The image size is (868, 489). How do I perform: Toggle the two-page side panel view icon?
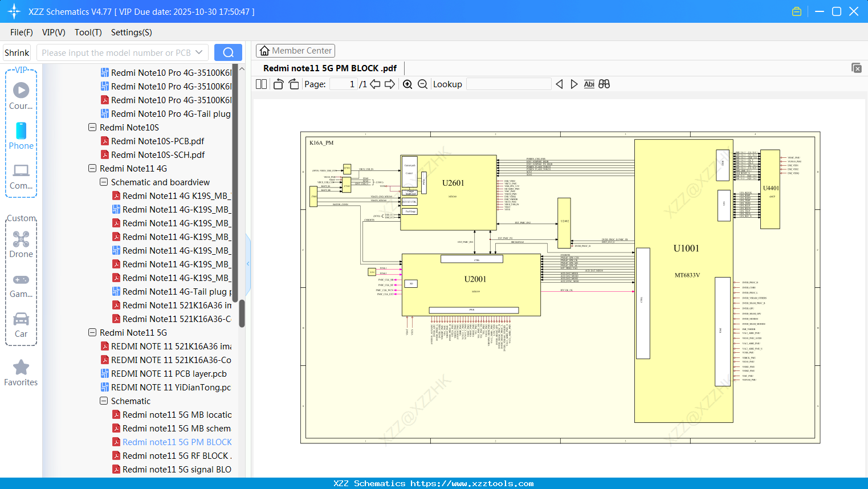261,84
